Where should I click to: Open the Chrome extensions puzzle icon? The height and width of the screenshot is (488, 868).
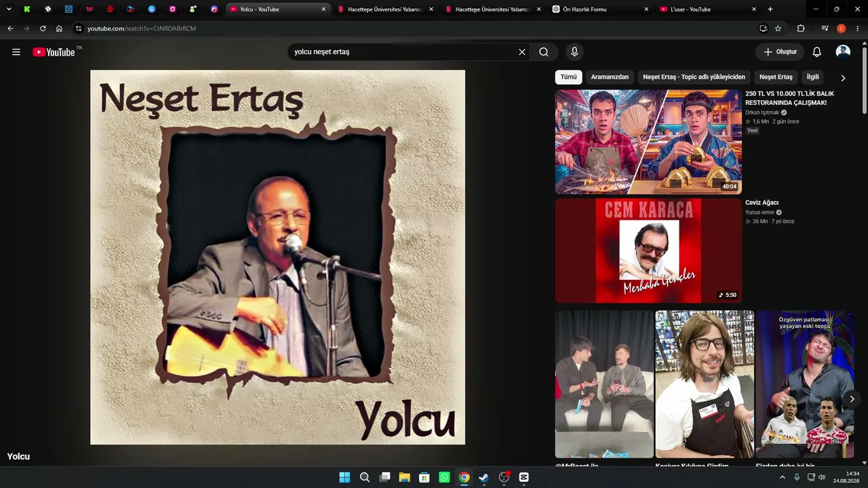(801, 28)
